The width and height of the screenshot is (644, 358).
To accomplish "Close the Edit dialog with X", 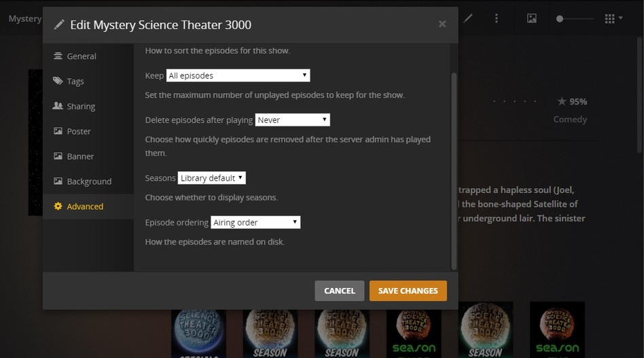I will [x=442, y=24].
